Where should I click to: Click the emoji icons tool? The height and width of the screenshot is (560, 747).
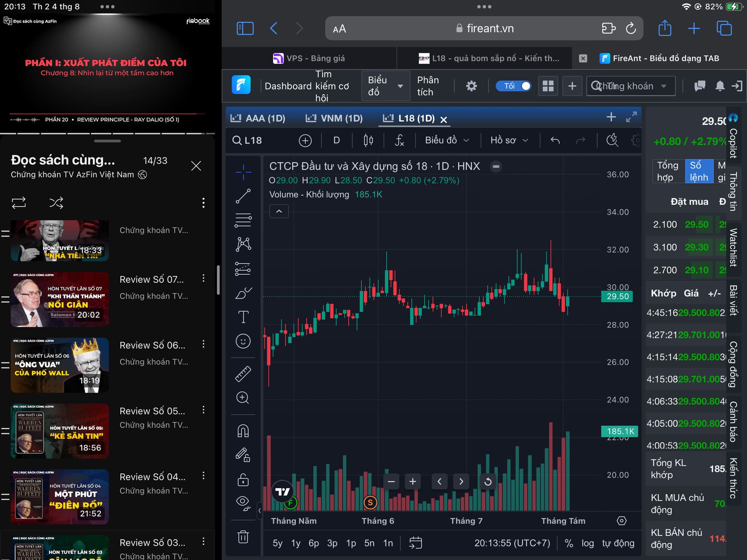(243, 341)
